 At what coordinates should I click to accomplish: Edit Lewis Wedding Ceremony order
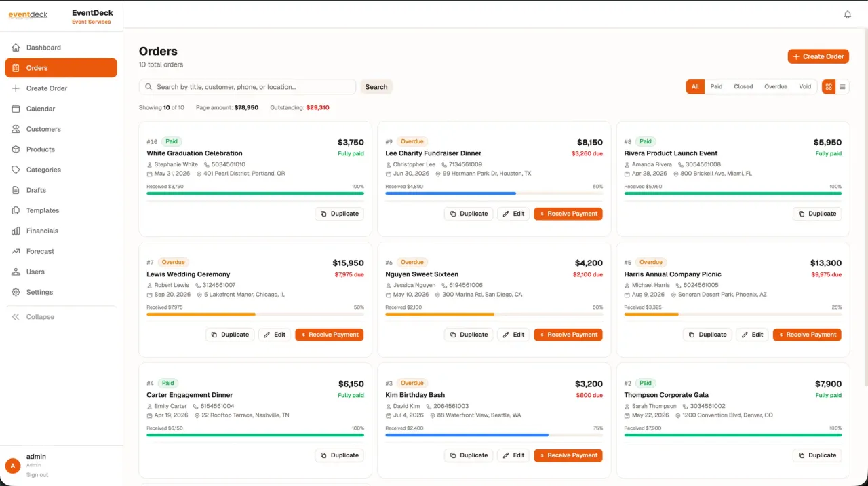(275, 335)
